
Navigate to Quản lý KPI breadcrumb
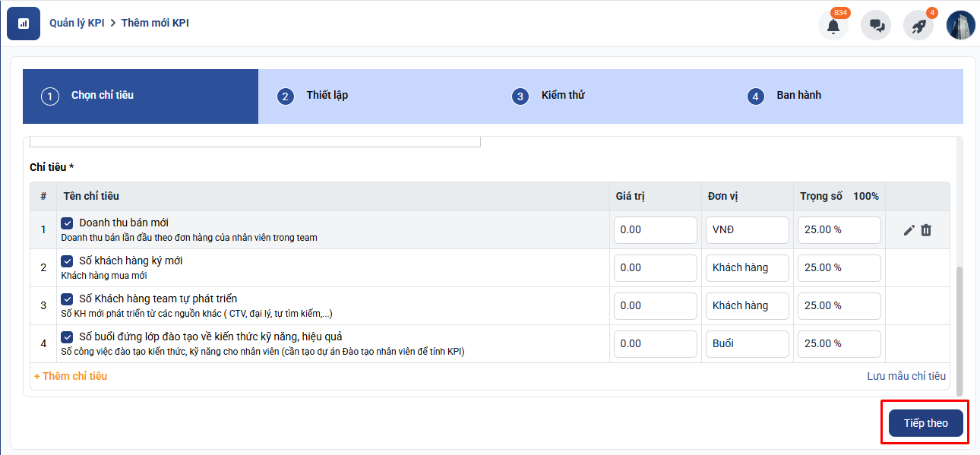[x=77, y=23]
